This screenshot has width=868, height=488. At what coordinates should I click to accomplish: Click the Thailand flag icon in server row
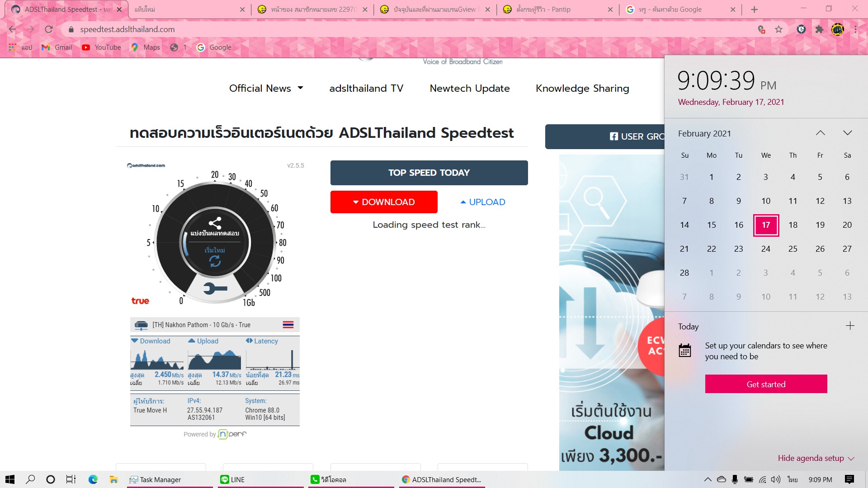click(288, 325)
